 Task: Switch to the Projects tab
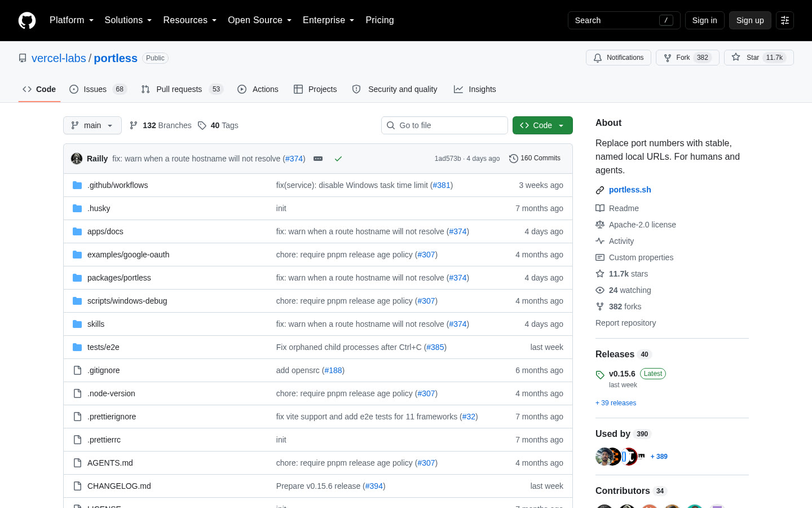(x=315, y=89)
